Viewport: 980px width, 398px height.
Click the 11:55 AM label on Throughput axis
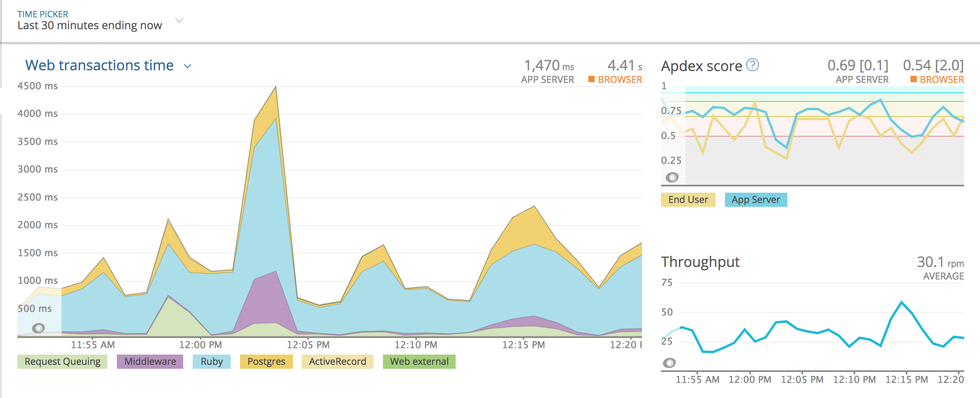point(698,380)
